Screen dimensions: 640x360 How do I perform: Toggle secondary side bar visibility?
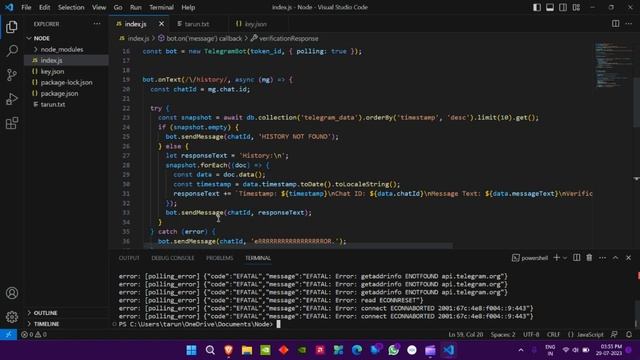pyautogui.click(x=563, y=7)
